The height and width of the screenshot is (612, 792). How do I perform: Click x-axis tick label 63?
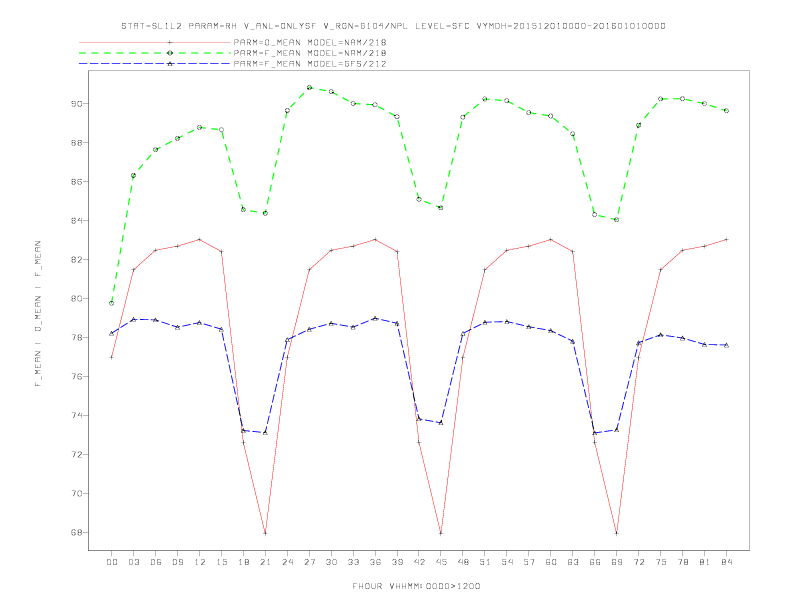point(573,562)
